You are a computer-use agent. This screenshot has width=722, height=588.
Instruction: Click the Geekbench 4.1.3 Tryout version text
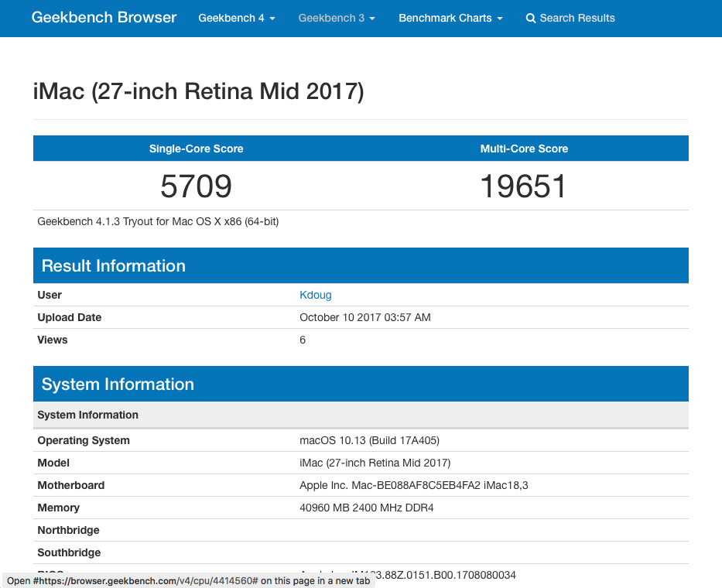point(158,221)
